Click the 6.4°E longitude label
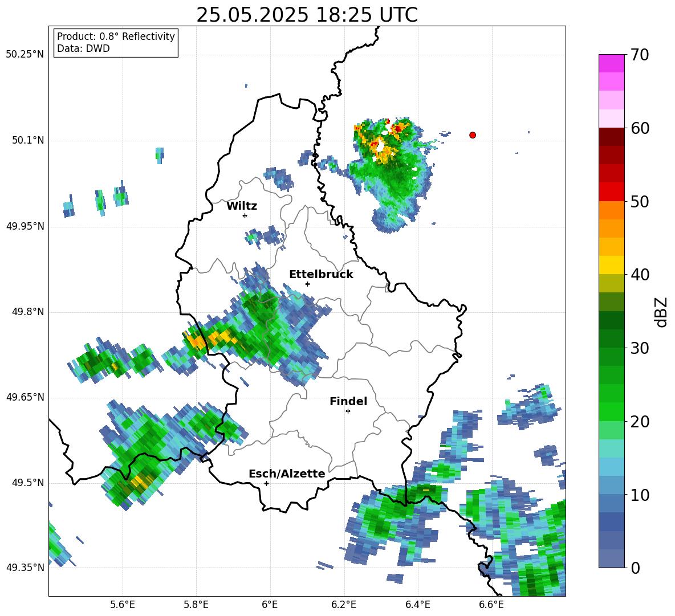Viewport: 675px width, 616px height. coord(417,605)
